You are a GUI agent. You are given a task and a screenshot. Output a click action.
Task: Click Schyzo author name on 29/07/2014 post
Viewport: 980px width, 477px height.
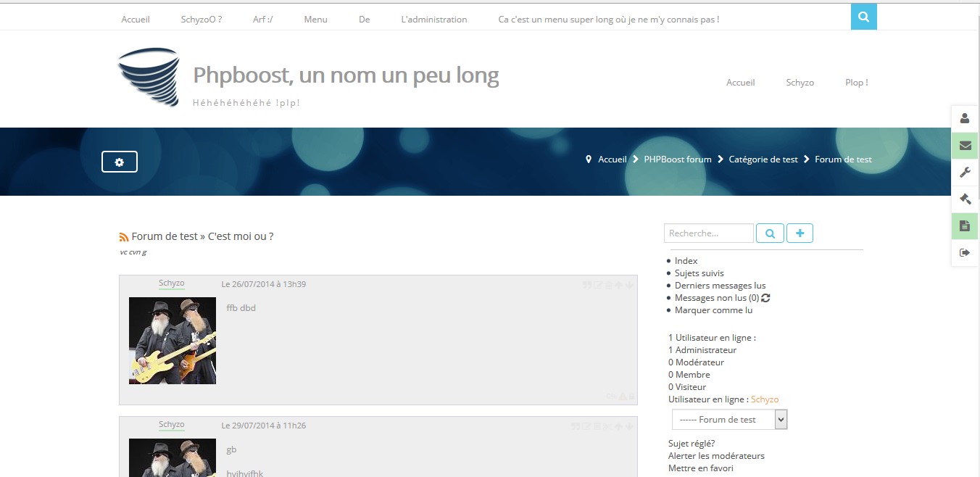172,425
